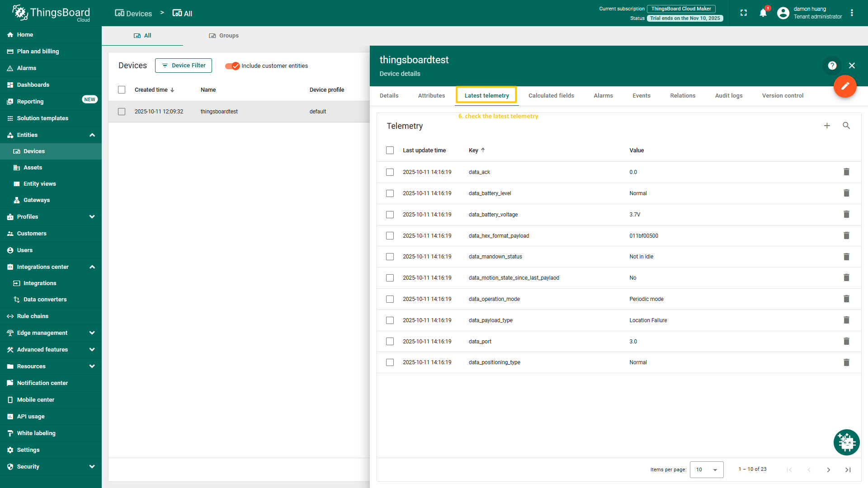Click the add telemetry plus icon
Screen dimensions: 868x488
tap(827, 126)
